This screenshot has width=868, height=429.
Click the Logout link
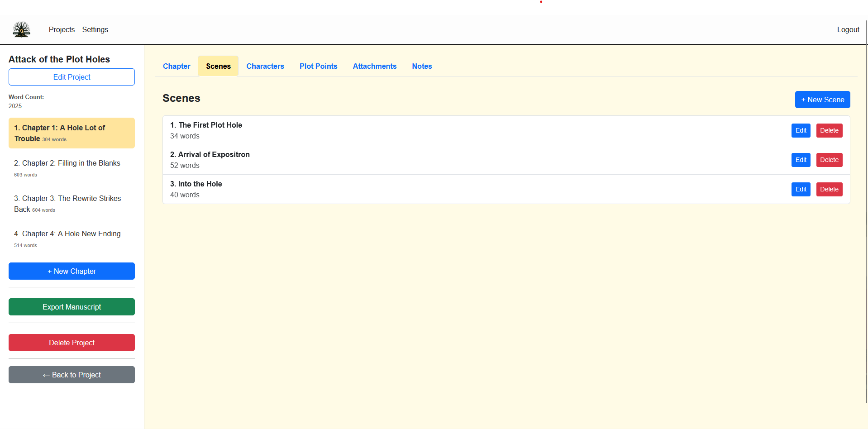[x=848, y=29]
